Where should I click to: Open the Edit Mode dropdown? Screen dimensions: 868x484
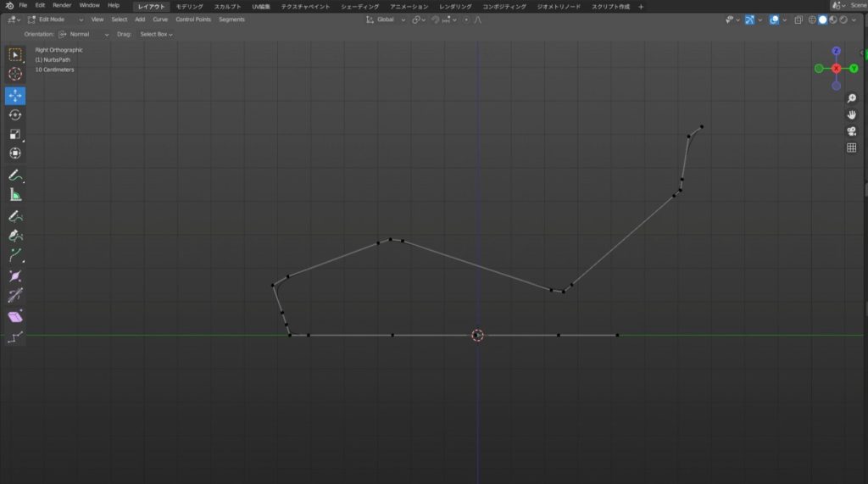(56, 19)
